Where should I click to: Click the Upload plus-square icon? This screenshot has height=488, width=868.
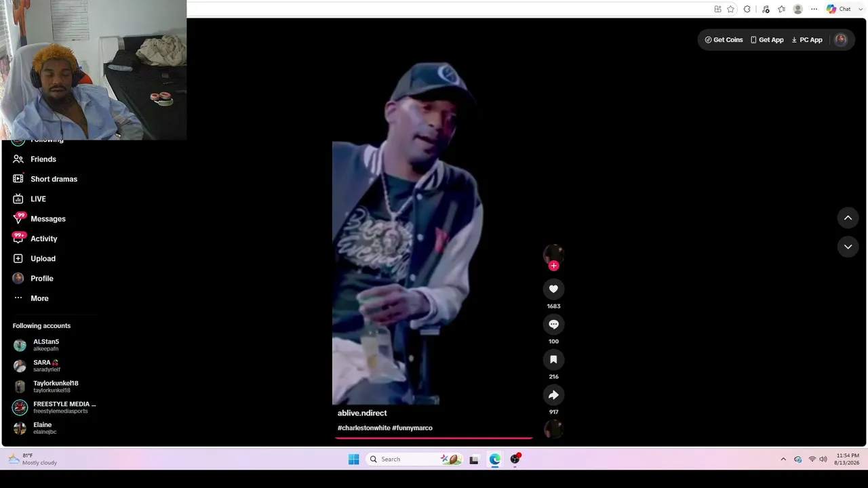click(18, 258)
